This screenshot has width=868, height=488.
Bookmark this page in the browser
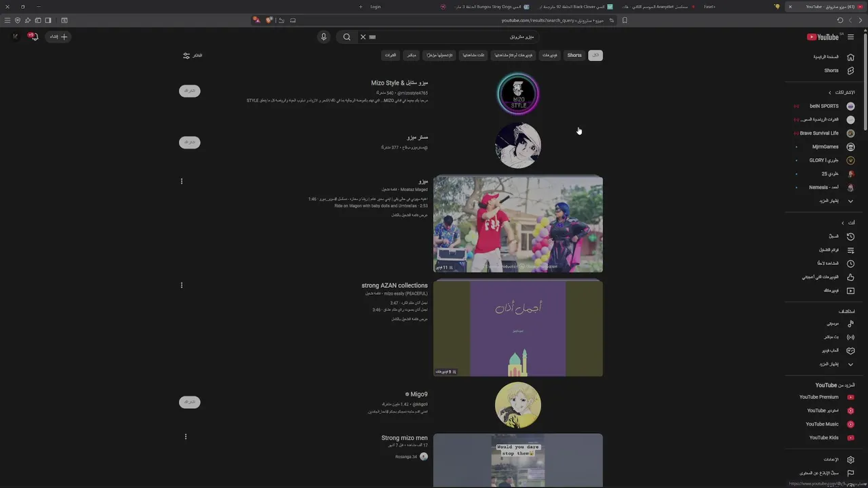coord(625,20)
